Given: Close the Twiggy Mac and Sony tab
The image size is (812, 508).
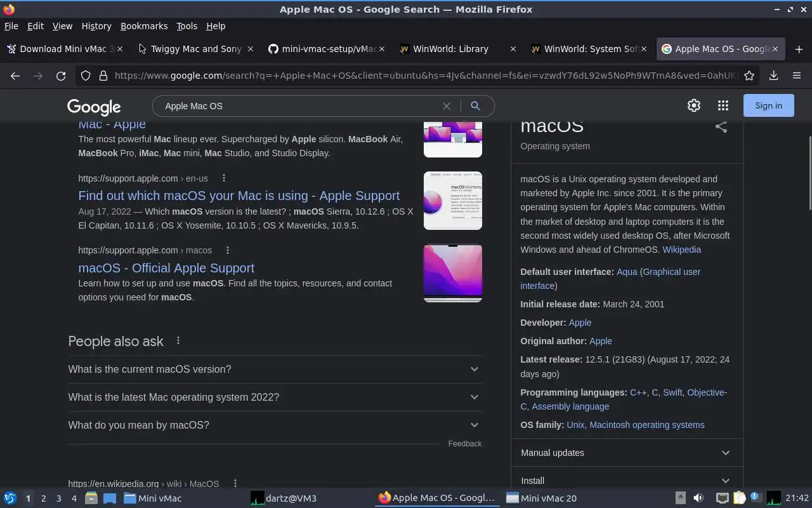Looking at the screenshot, I should (x=251, y=49).
